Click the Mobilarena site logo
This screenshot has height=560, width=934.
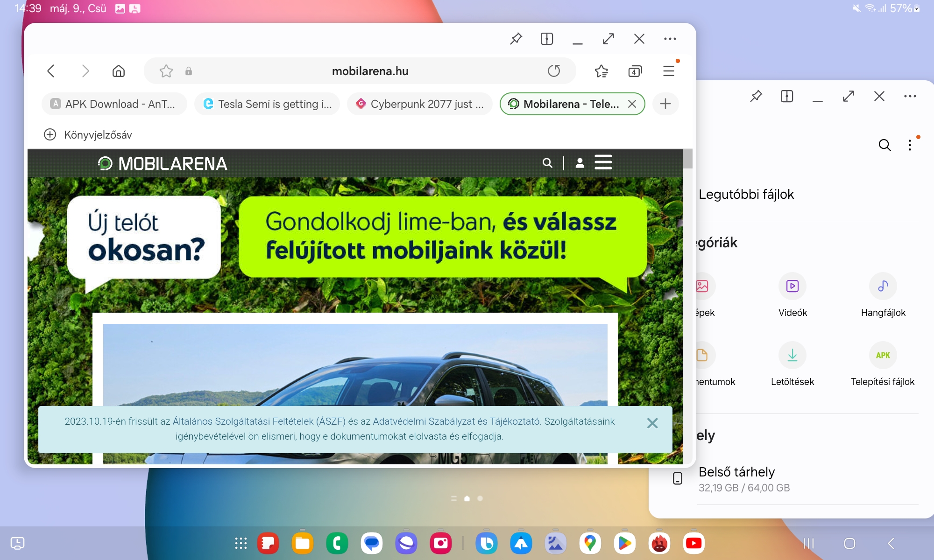point(163,163)
